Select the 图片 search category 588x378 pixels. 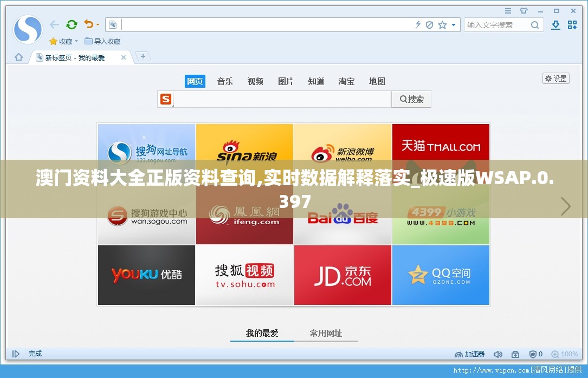pyautogui.click(x=286, y=81)
